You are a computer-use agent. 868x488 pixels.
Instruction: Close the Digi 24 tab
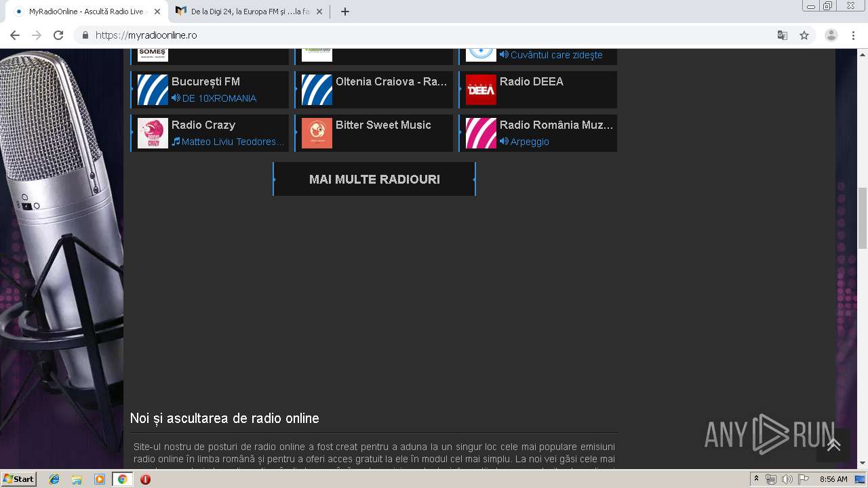319,12
